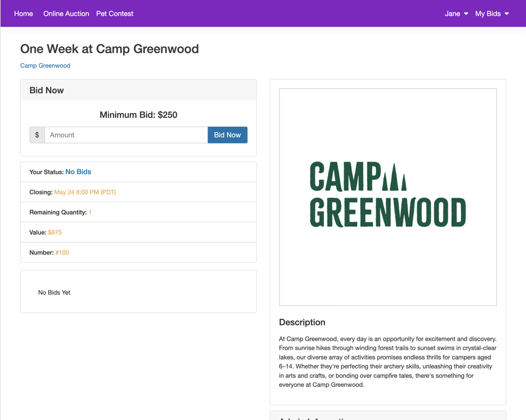
Task: Click the Minimum Bid $250 label
Action: (x=138, y=115)
